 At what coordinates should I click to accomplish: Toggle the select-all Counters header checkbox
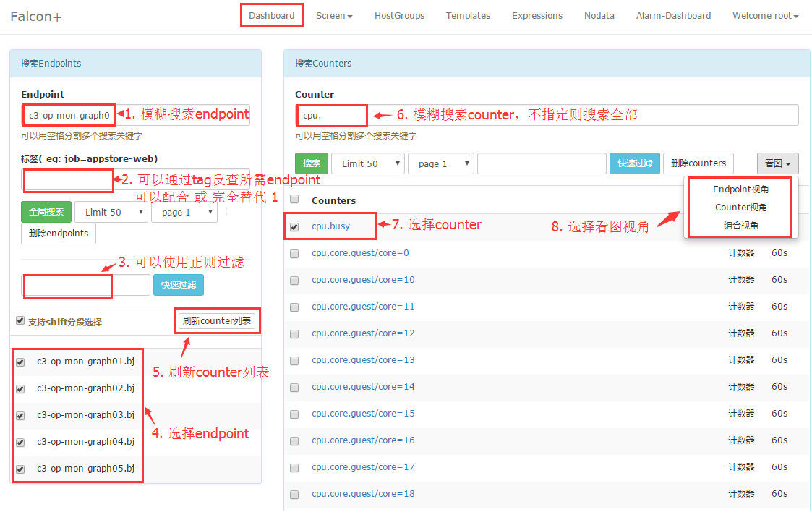(x=294, y=200)
